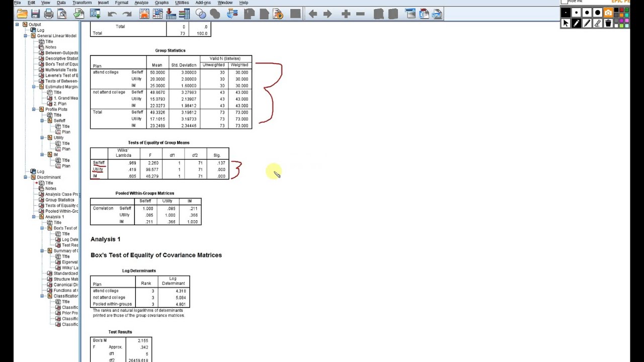Click the Epic Pen trash clear-all icon

[608, 23]
